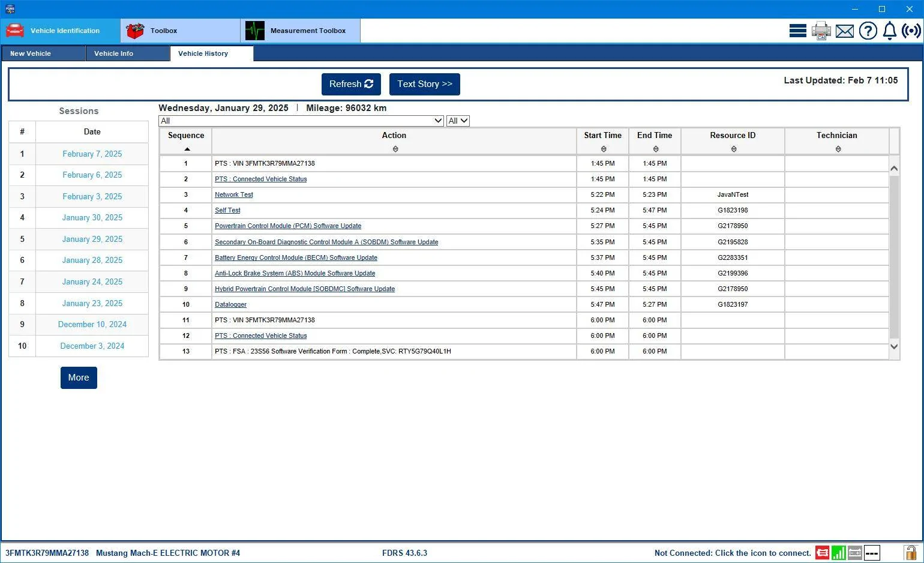
Task: Click the green signal bars icon
Action: coord(839,553)
